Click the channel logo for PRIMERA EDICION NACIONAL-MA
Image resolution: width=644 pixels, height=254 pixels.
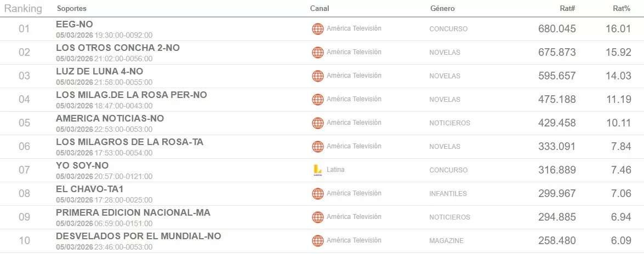coord(317,217)
